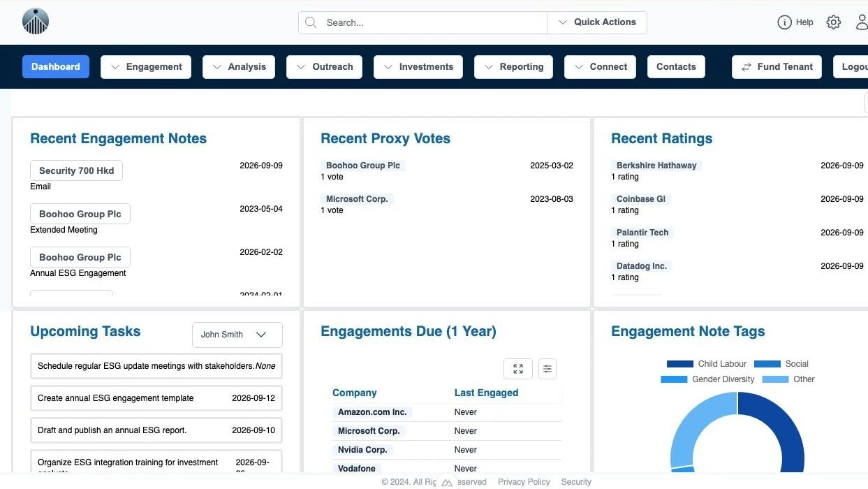Open Berkshire Hathaway rating
868x489 pixels.
(656, 166)
